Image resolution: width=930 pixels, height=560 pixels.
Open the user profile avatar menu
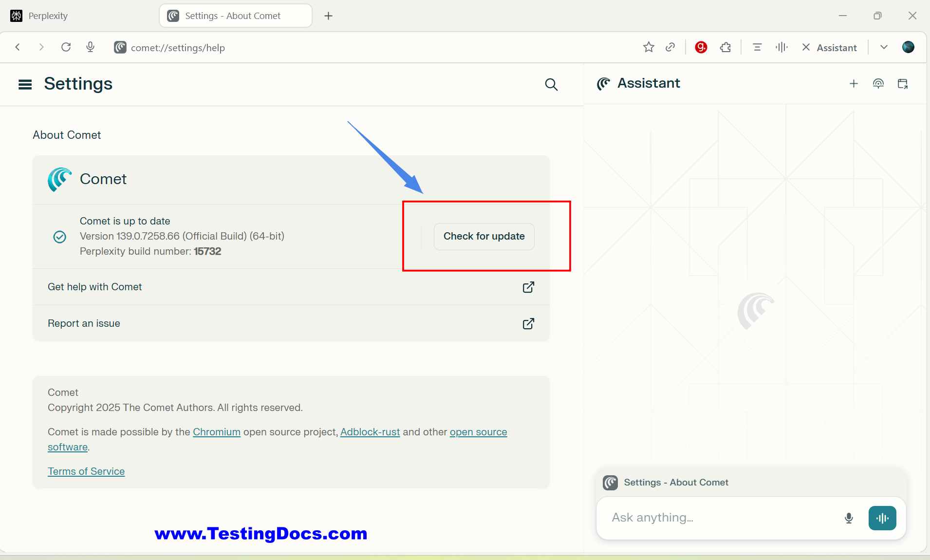pyautogui.click(x=908, y=47)
